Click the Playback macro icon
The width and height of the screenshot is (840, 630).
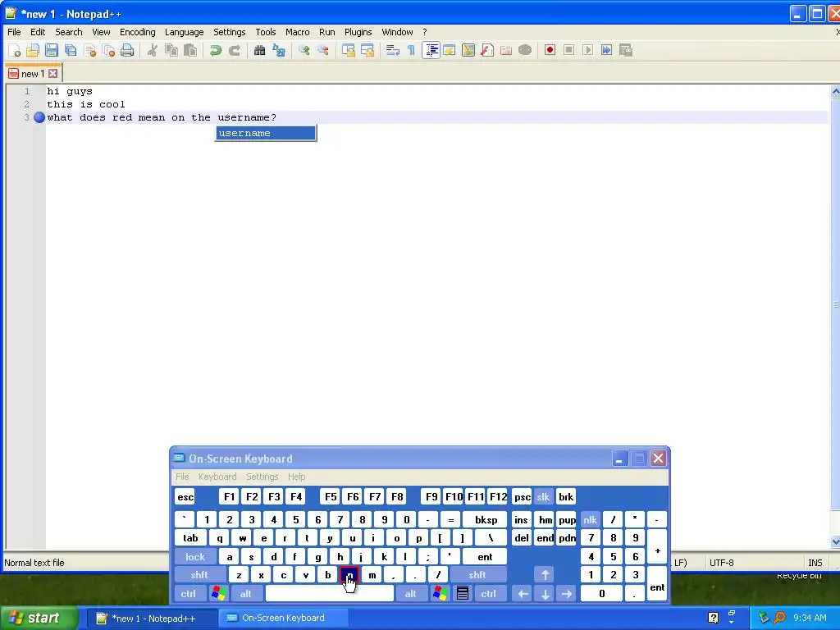click(587, 50)
